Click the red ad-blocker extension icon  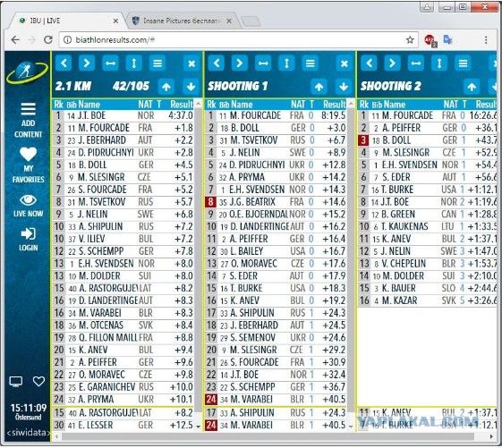(430, 40)
